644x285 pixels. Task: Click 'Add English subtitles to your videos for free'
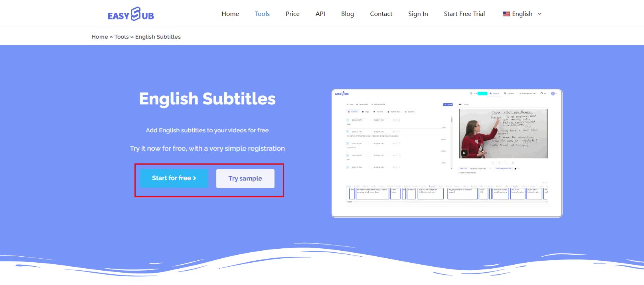(207, 130)
